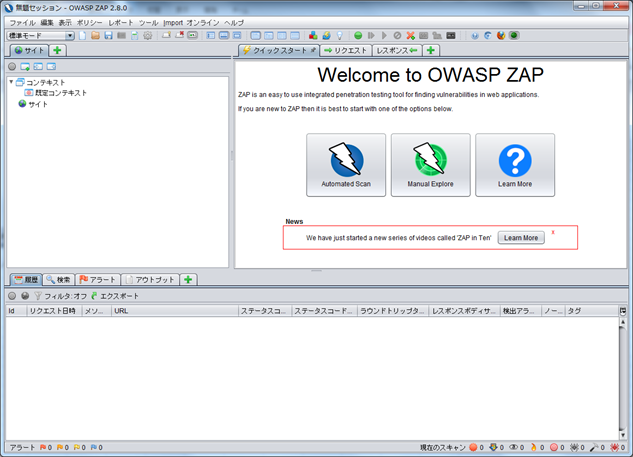Click the blue swirl icon left of Firefox
The height and width of the screenshot is (457, 633).
488,36
